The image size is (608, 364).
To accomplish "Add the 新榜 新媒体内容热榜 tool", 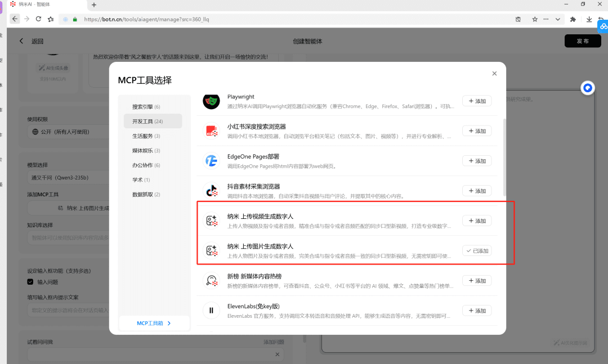I will pyautogui.click(x=477, y=281).
